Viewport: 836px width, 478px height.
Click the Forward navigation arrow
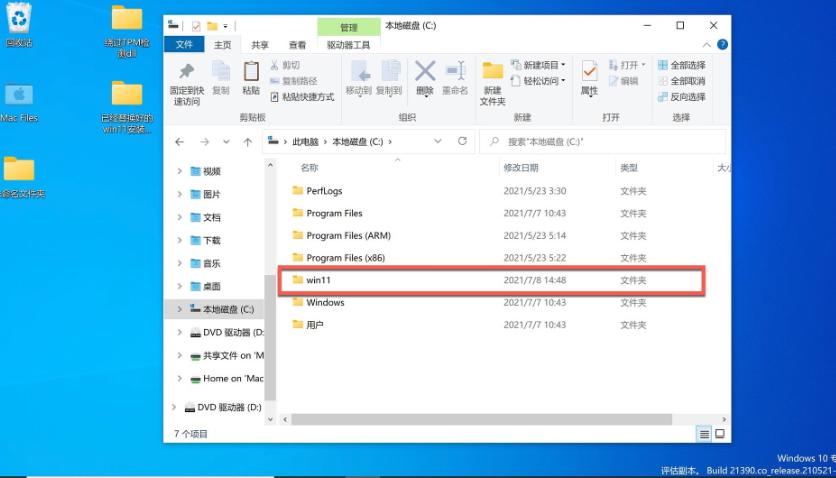(x=204, y=142)
